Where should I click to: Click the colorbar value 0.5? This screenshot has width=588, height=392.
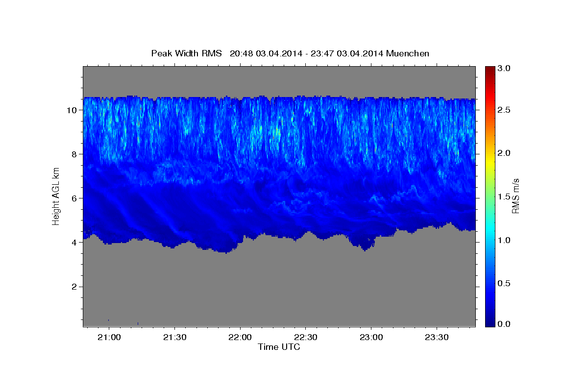(504, 283)
